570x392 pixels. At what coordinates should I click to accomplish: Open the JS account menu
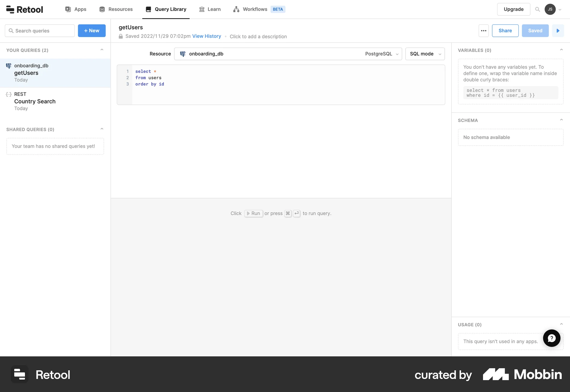[x=551, y=9]
